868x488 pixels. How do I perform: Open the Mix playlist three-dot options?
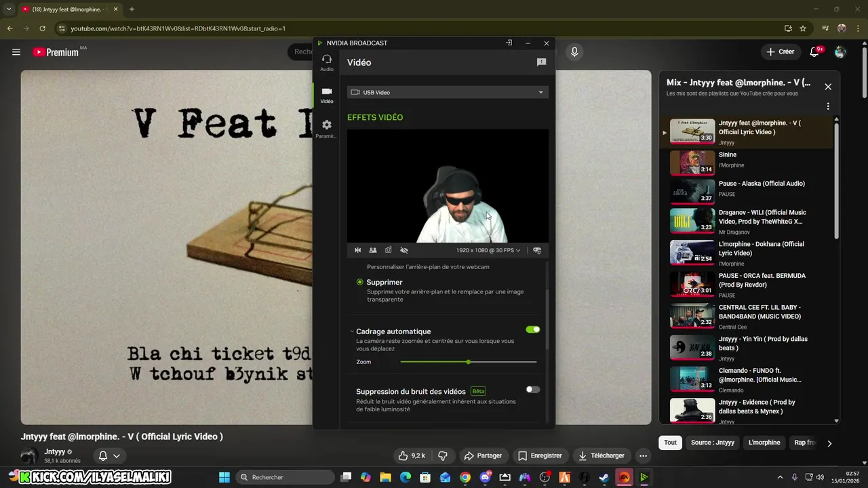click(828, 106)
